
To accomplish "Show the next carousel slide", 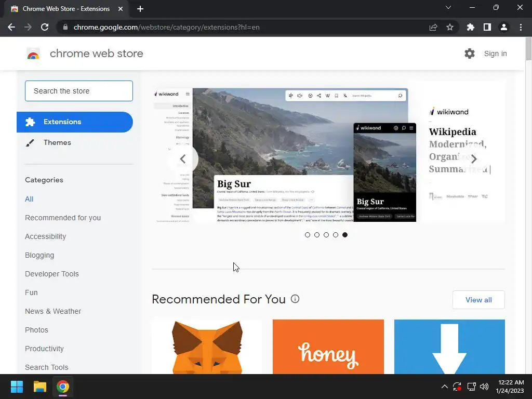I will 474,159.
